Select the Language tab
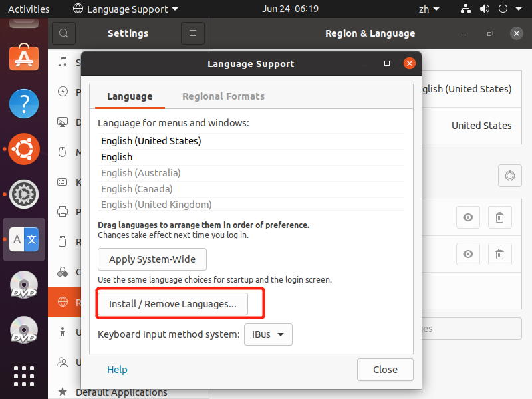532x399 pixels. (x=130, y=96)
